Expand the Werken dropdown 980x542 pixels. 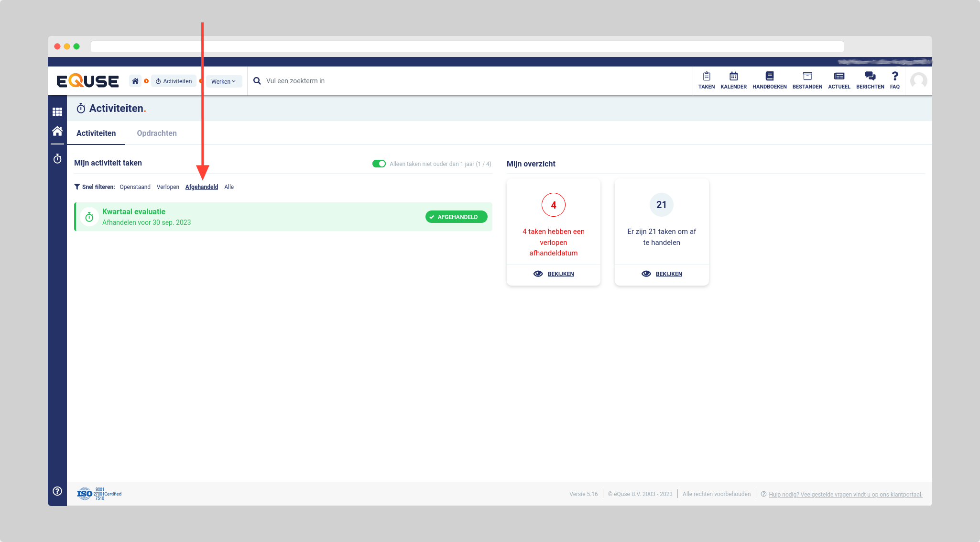[223, 81]
